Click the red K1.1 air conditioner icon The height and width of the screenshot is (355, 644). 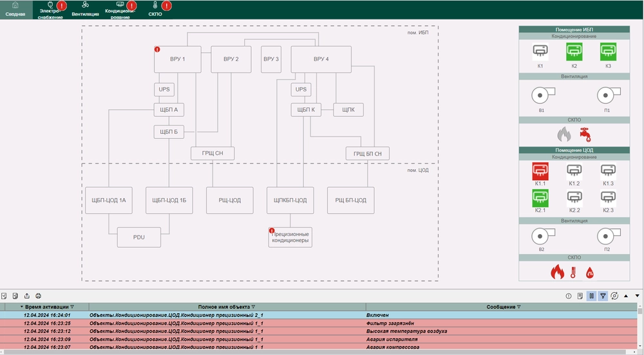pyautogui.click(x=540, y=170)
